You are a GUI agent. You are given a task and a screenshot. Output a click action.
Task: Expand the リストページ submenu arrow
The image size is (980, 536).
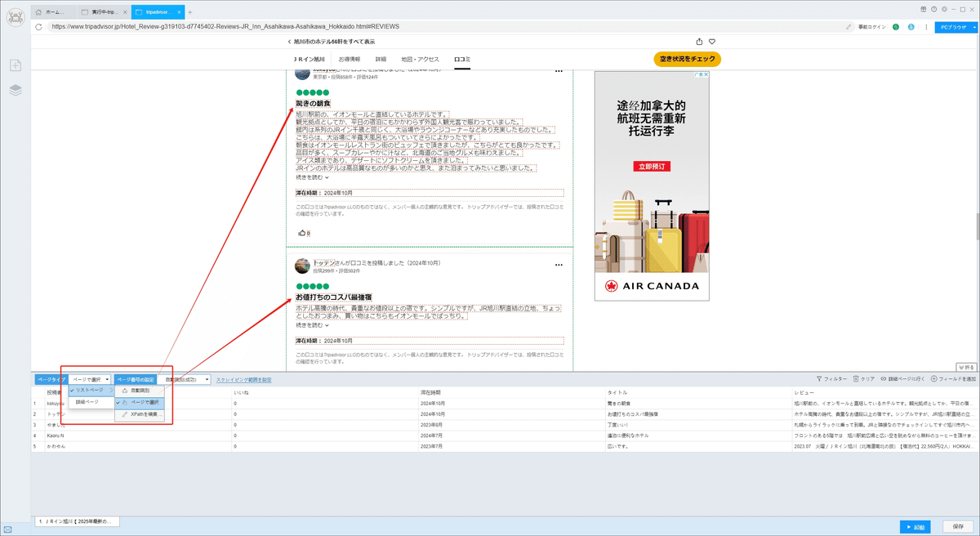point(110,391)
